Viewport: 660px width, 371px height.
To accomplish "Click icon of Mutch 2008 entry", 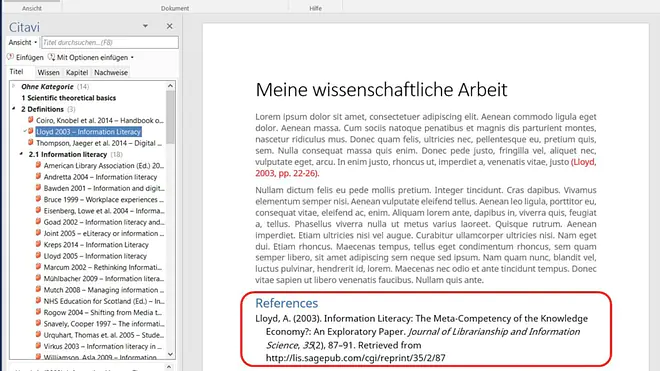I will pyautogui.click(x=38, y=289).
